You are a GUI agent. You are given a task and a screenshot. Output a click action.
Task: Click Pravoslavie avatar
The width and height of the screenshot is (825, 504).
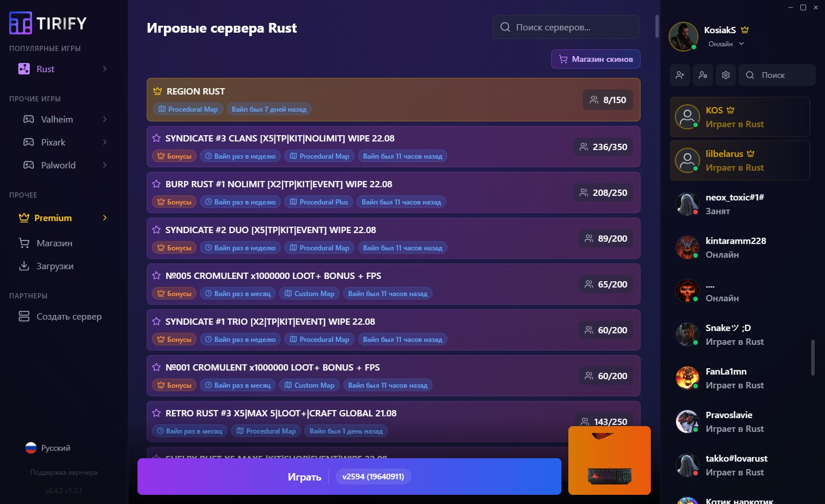687,422
